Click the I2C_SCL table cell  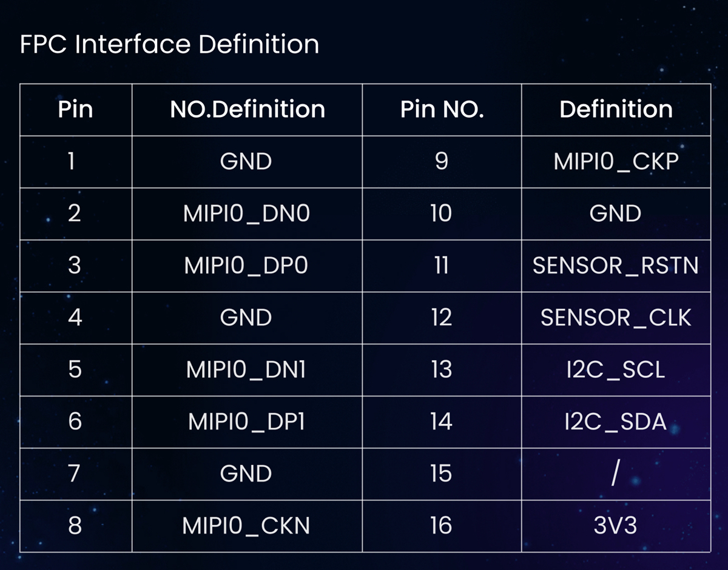615,369
